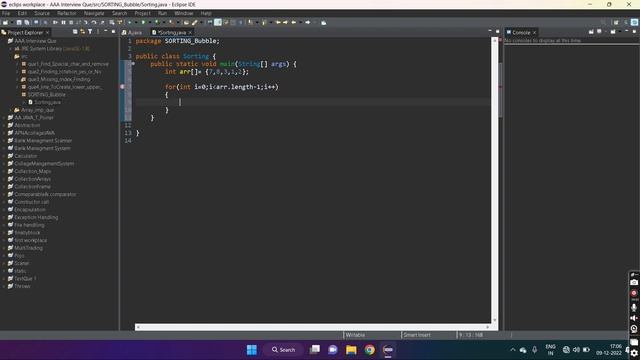Expand the que4 package node
Viewport: 640px width, 360px height.
point(18,87)
